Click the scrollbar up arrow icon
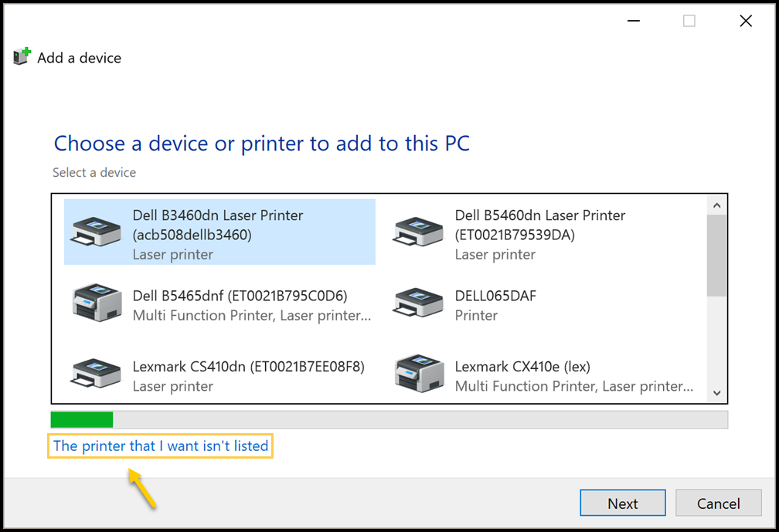Screen dimensions: 779x532 coord(716,205)
